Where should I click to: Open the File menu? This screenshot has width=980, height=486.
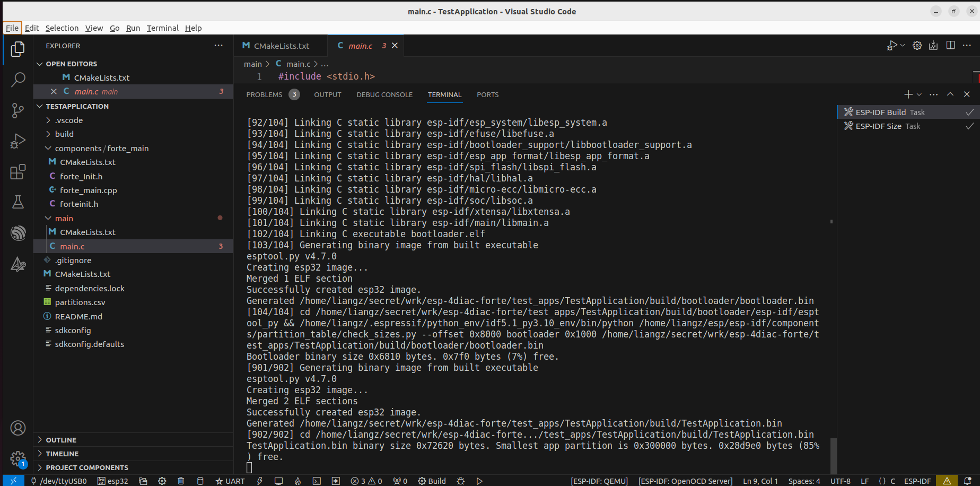tap(12, 28)
